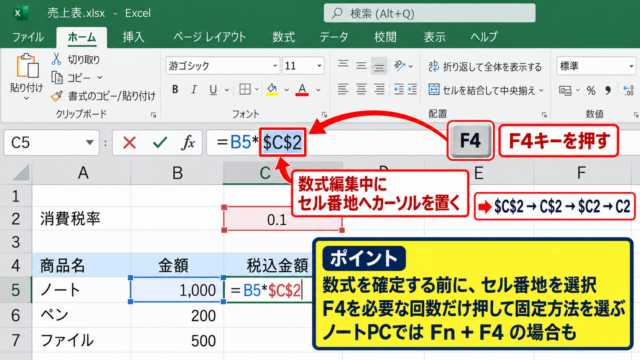Viewport: 640px width, 360px height.
Task: Click the Paste (貼り付け) clipboard icon
Action: (x=27, y=67)
